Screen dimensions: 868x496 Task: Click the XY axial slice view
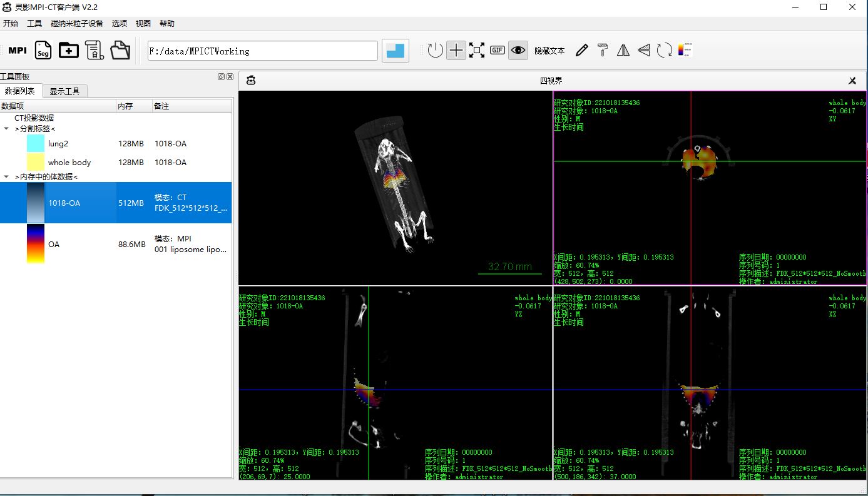pyautogui.click(x=710, y=188)
